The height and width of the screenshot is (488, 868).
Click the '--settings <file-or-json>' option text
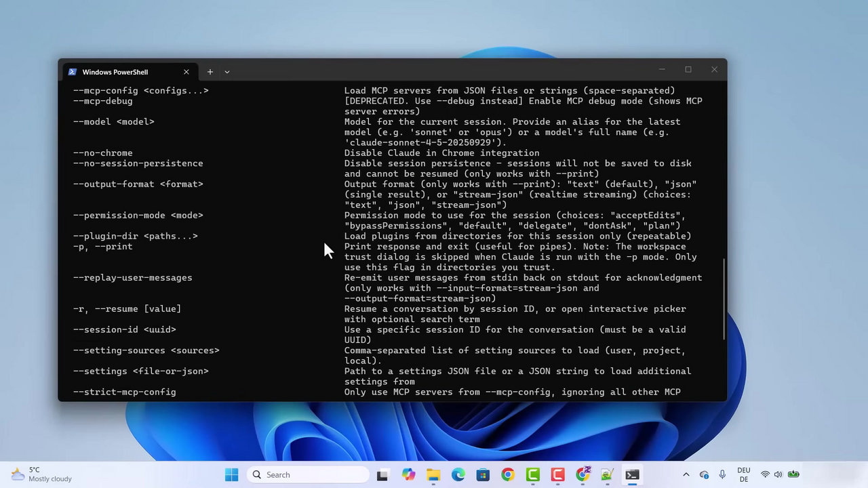click(x=141, y=371)
